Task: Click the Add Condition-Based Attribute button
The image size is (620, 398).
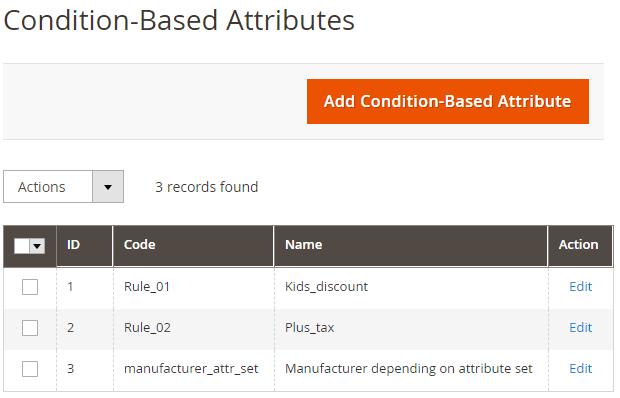Action: (x=448, y=102)
